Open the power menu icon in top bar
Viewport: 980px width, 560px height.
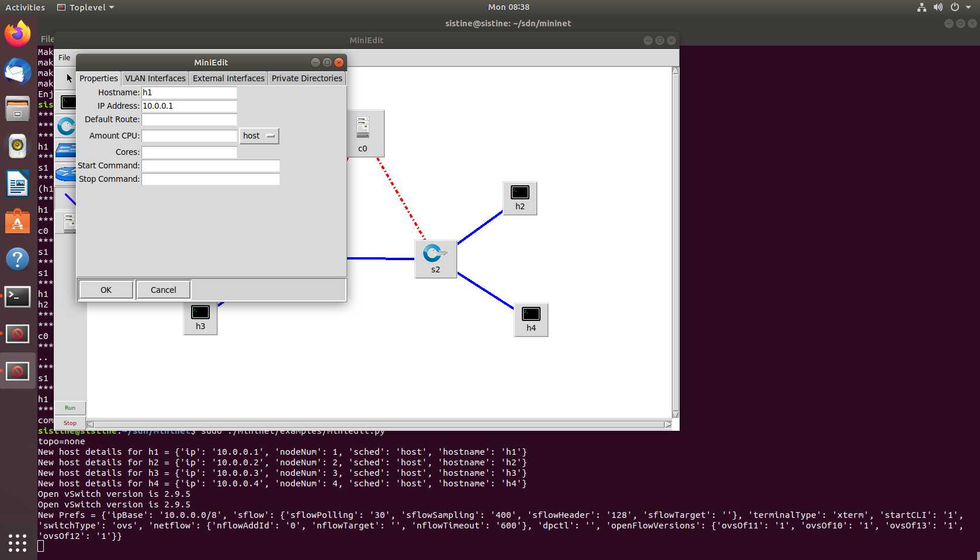point(955,7)
